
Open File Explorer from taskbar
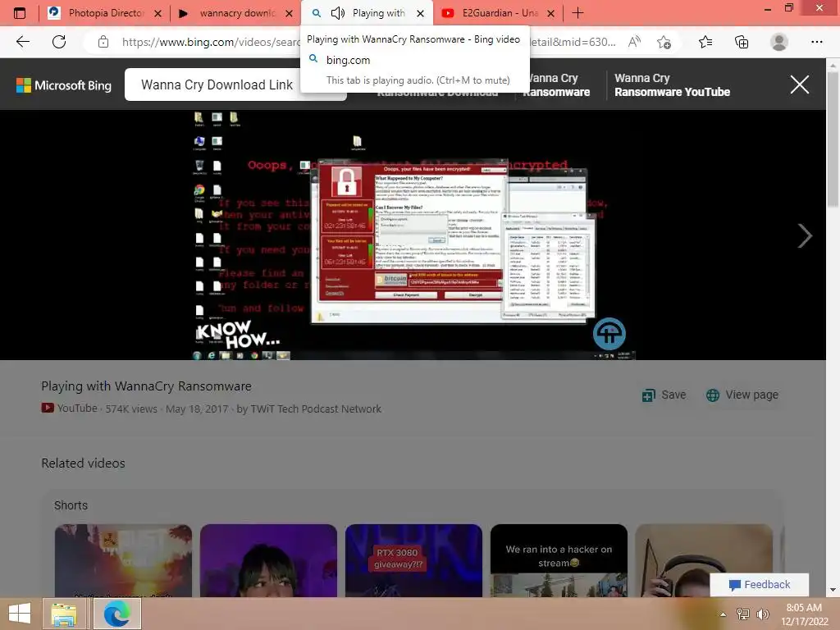(64, 614)
